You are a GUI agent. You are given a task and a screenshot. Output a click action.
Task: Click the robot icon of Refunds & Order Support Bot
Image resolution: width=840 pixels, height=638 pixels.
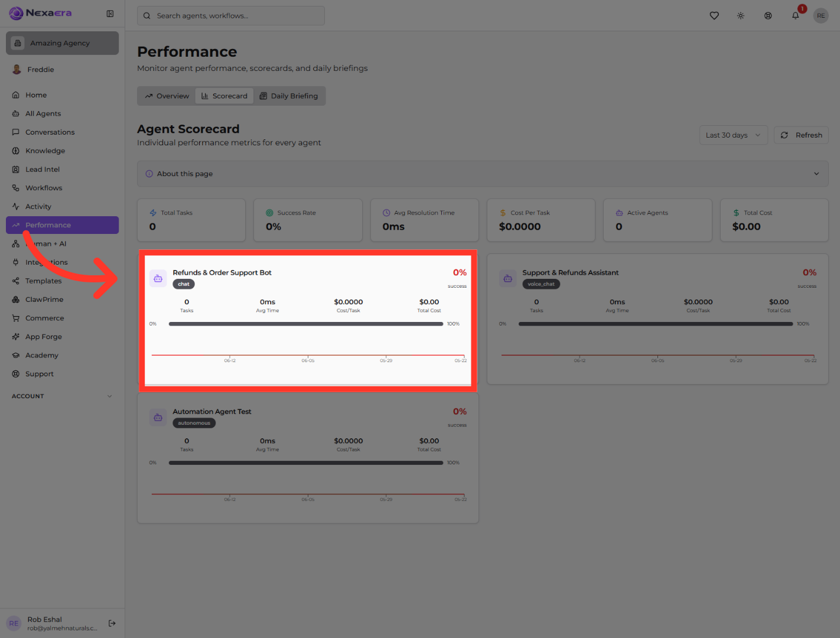click(158, 278)
